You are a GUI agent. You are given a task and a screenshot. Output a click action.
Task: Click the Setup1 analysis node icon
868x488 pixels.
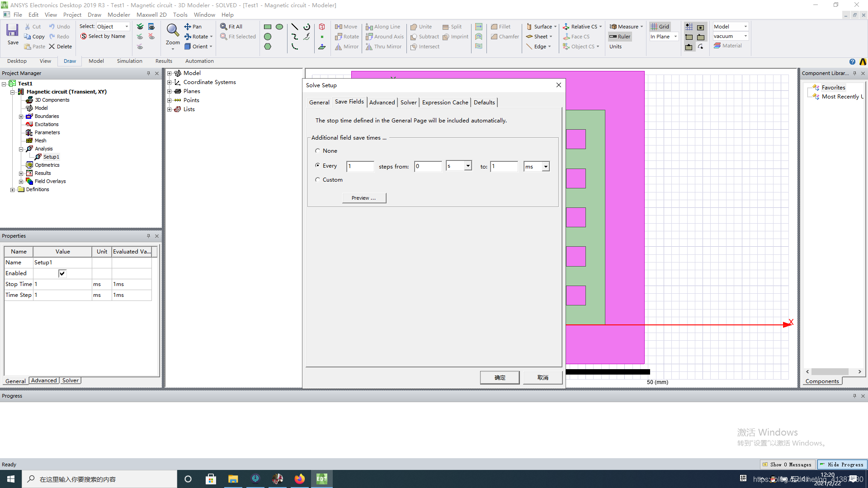click(x=38, y=157)
